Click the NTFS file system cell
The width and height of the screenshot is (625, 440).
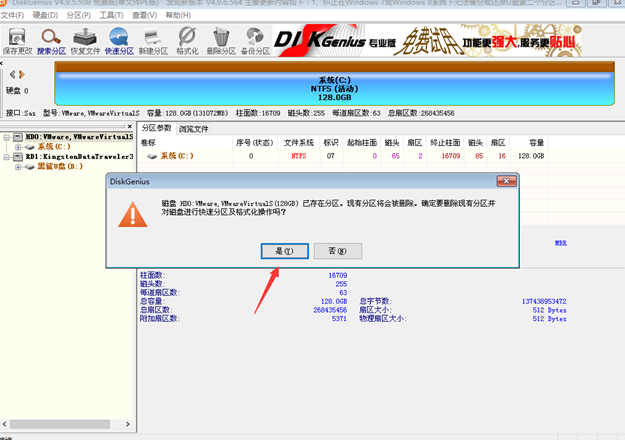click(299, 156)
